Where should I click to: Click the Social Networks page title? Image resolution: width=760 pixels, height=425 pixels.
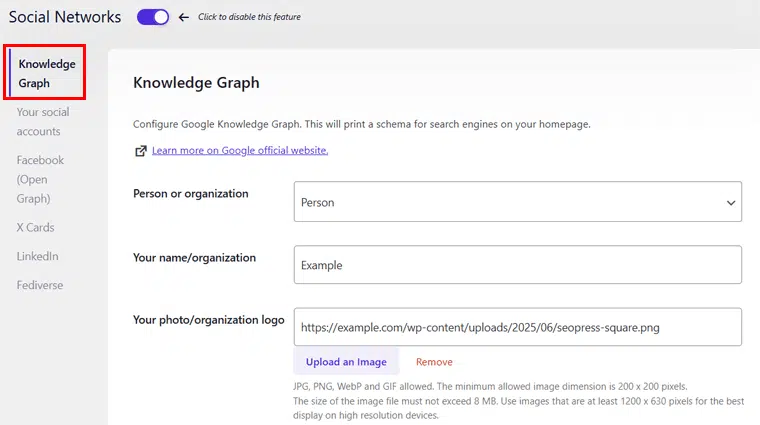click(x=65, y=17)
